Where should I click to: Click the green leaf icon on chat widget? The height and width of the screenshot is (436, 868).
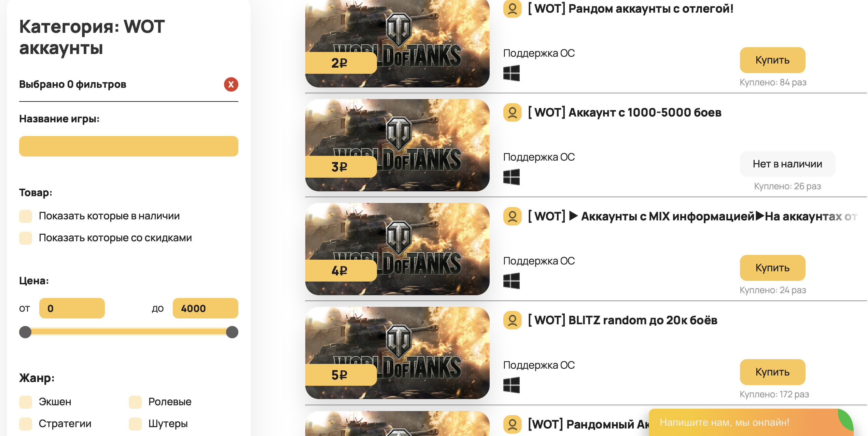click(x=845, y=419)
